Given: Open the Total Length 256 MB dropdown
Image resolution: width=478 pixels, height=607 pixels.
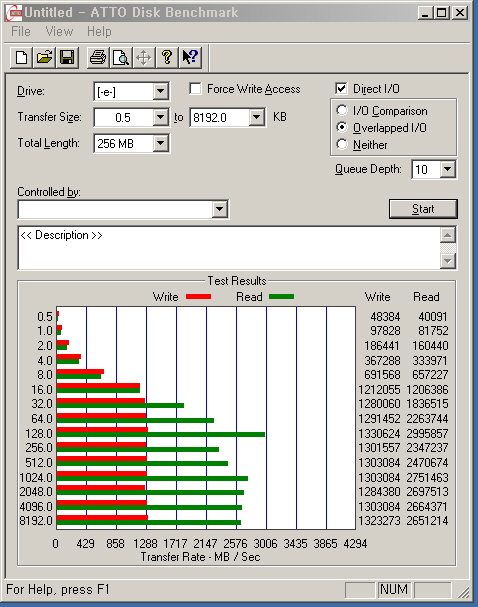Looking at the screenshot, I should click(160, 144).
